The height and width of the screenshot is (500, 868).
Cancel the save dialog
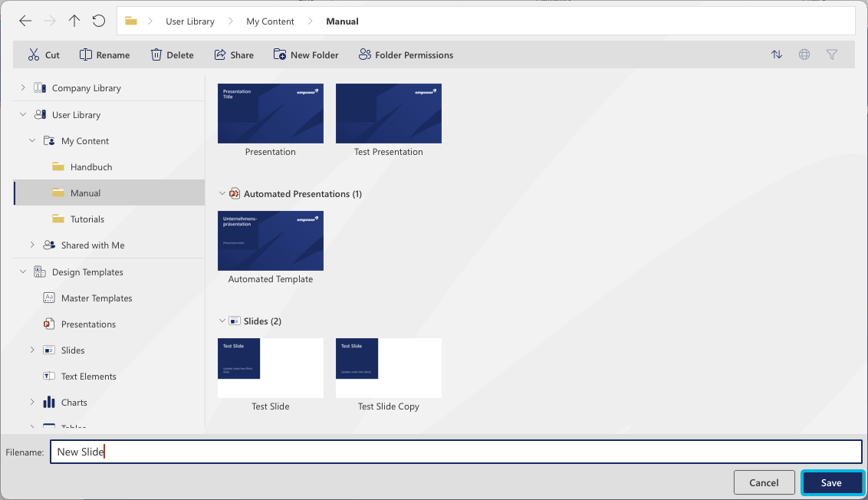pyautogui.click(x=764, y=483)
